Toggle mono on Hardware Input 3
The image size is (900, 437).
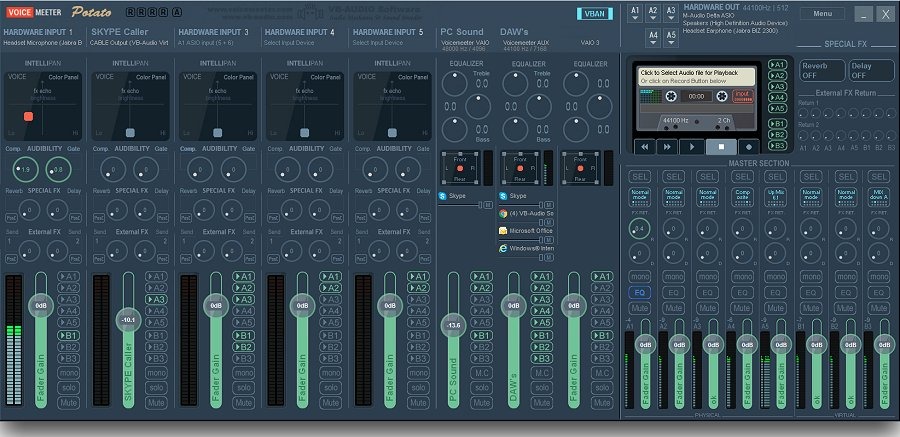coord(243,373)
